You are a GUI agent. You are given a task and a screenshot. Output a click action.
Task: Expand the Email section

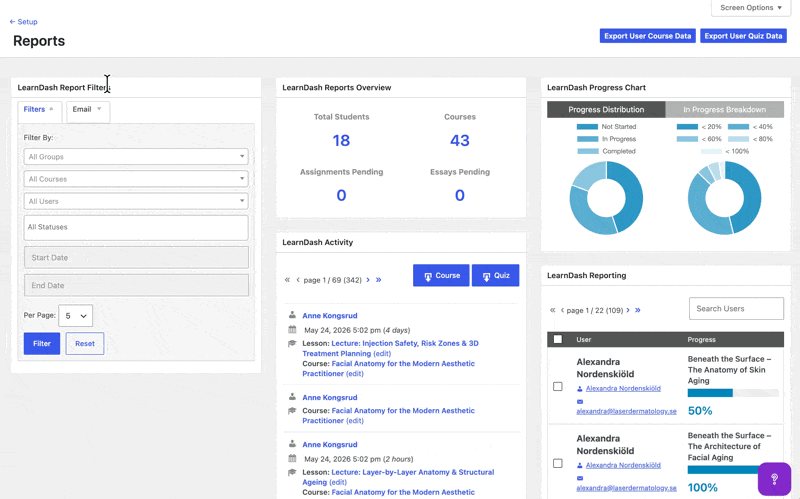point(87,110)
